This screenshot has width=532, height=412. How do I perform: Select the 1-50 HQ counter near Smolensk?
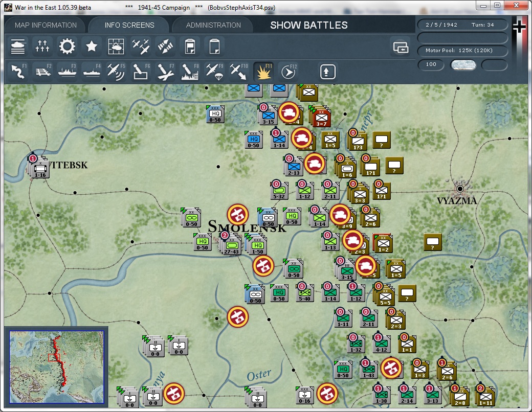click(x=257, y=245)
